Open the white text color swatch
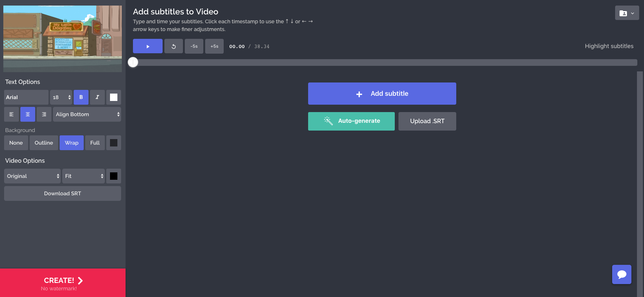This screenshot has width=644, height=297. 114,97
